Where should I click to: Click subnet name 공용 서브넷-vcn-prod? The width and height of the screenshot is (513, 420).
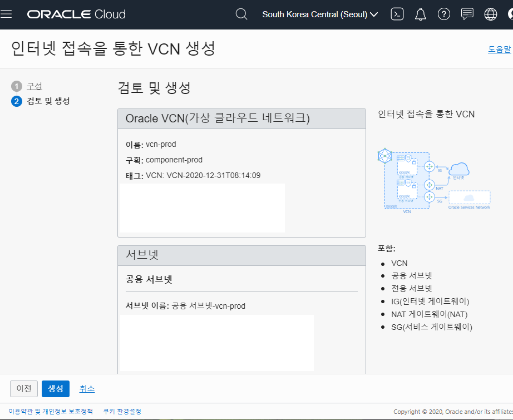click(209, 306)
